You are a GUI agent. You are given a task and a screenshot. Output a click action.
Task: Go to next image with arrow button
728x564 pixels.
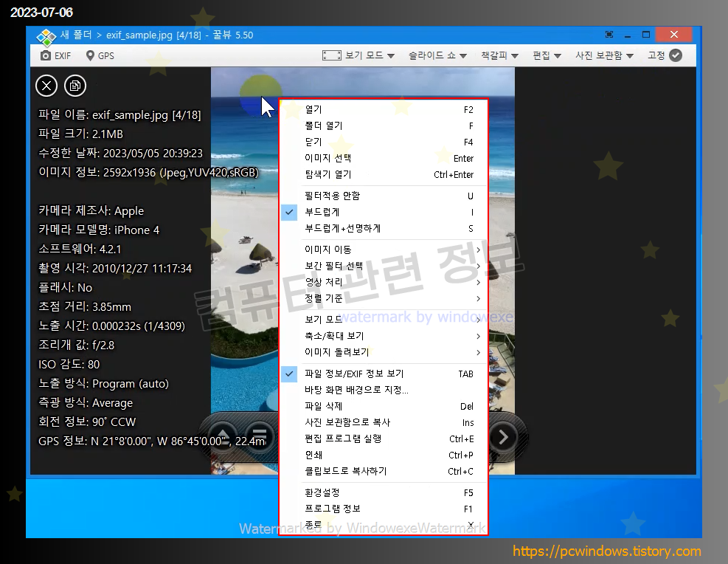[503, 437]
